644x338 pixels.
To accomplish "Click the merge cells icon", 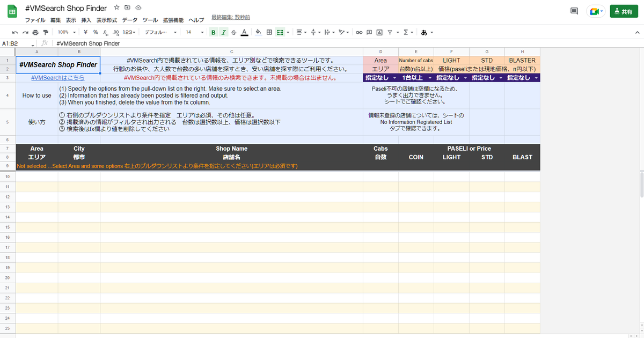I will tap(280, 32).
